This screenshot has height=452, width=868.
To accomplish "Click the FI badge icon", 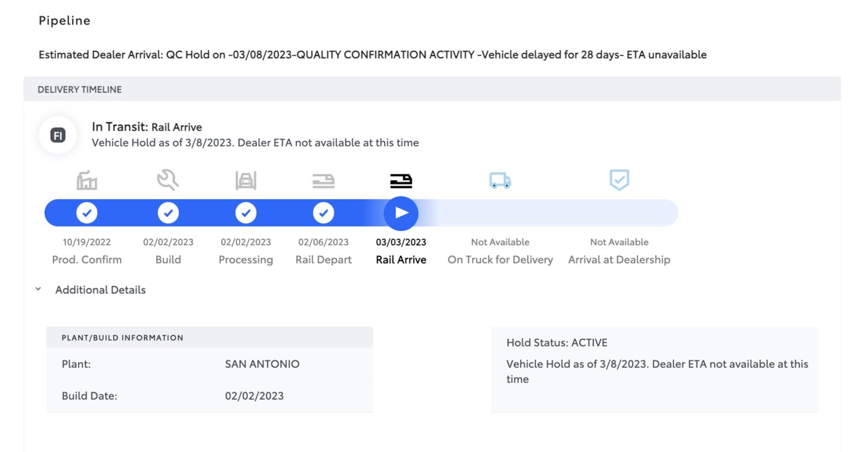I will [58, 135].
